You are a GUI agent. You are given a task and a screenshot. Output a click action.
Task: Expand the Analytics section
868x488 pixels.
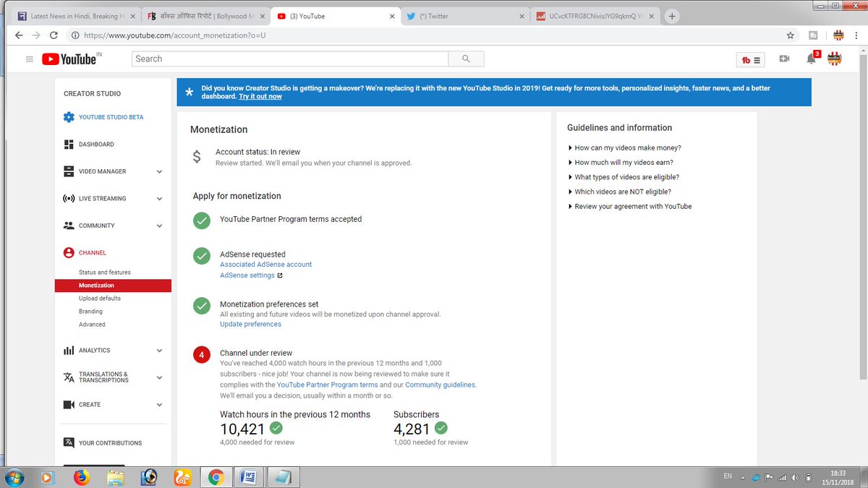pos(159,351)
